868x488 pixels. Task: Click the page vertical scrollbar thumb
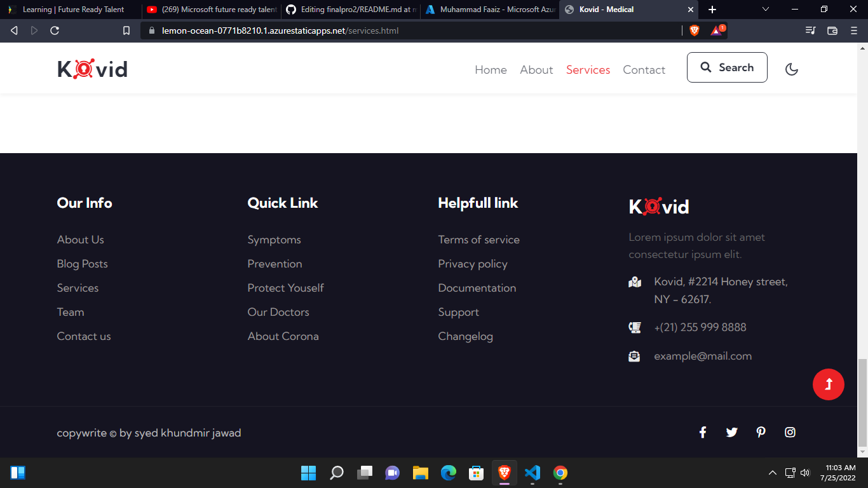(862, 403)
